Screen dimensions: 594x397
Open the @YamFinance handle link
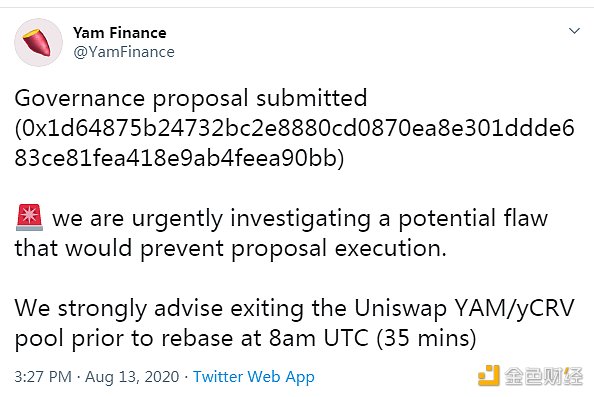[124, 52]
